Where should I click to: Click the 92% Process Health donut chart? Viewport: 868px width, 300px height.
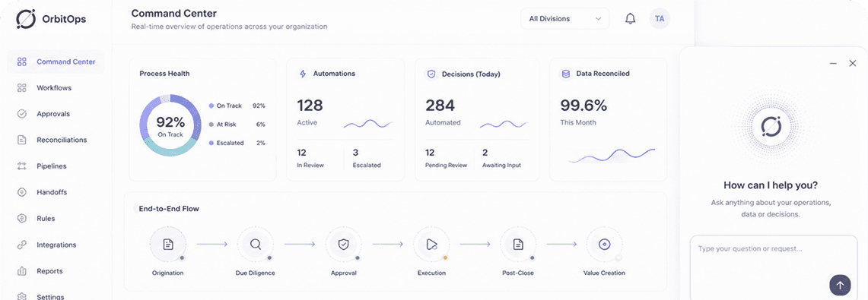pyautogui.click(x=170, y=125)
